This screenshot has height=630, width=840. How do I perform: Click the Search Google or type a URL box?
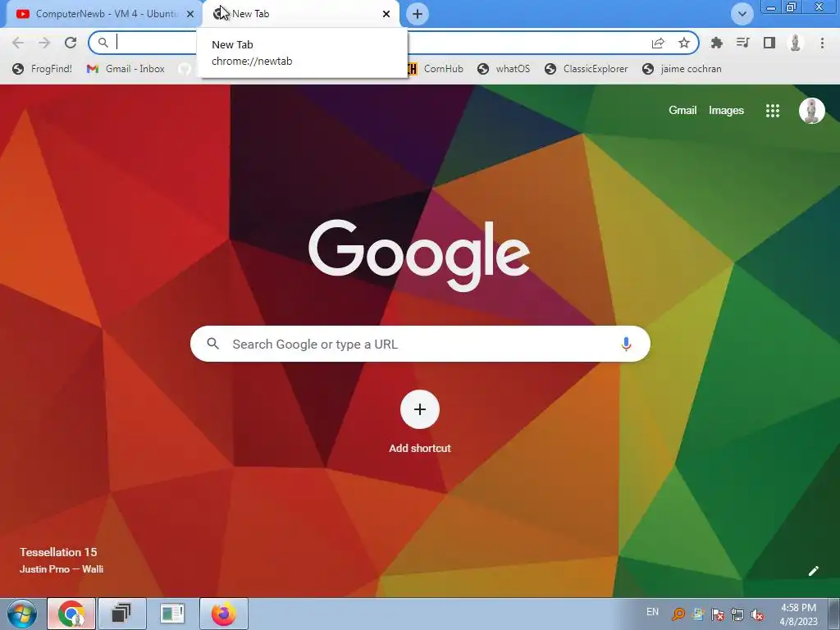420,344
